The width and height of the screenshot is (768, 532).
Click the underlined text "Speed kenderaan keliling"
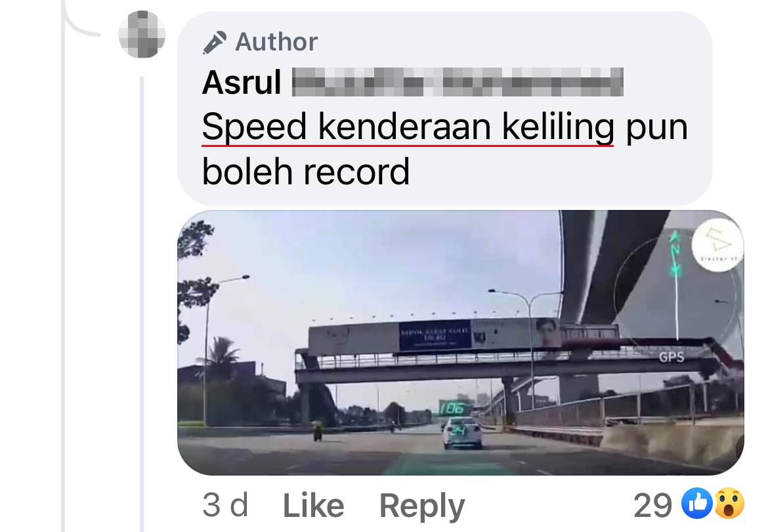point(408,127)
